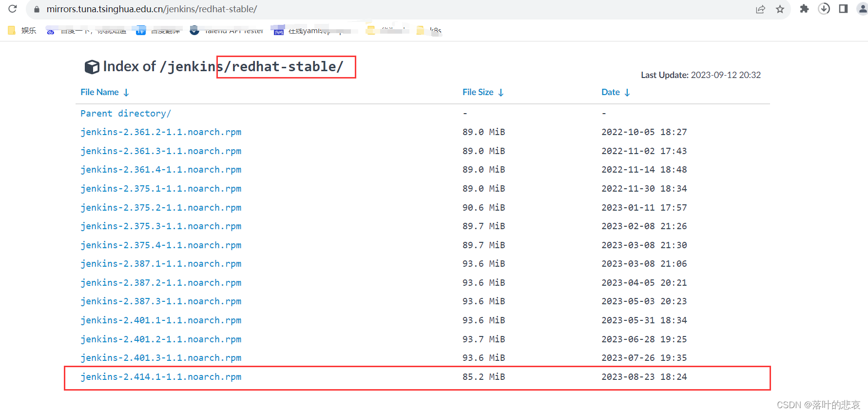
Task: Click the Last Update 2023-09-12 20:32 text
Action: pyautogui.click(x=701, y=75)
